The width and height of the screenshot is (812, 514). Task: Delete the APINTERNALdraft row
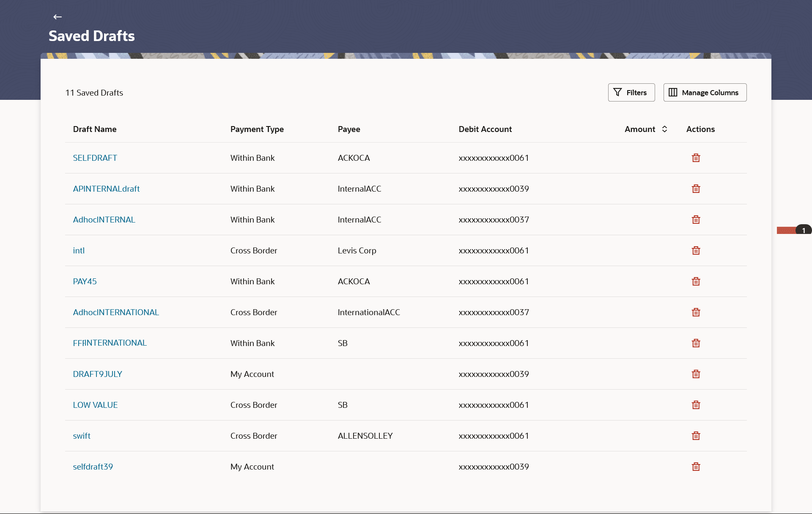[696, 189]
